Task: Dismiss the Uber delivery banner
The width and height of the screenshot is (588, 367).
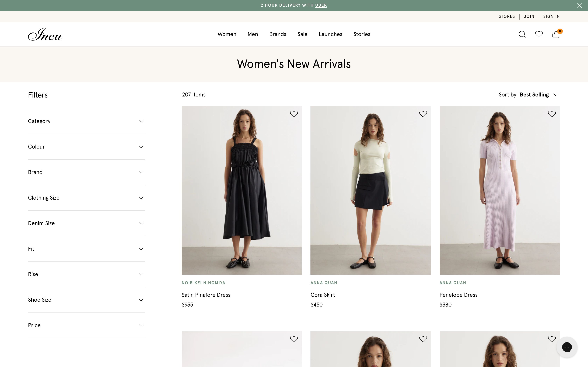Action: 579,6
